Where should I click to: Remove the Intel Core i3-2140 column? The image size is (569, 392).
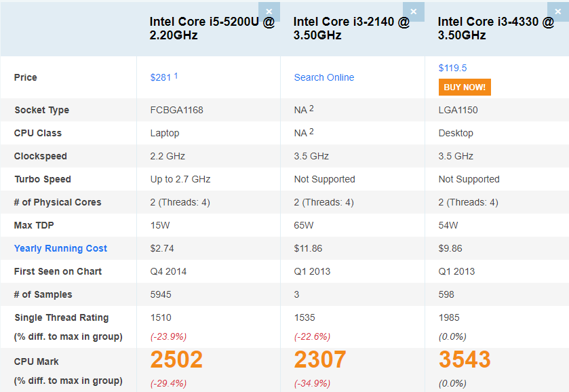(x=413, y=12)
